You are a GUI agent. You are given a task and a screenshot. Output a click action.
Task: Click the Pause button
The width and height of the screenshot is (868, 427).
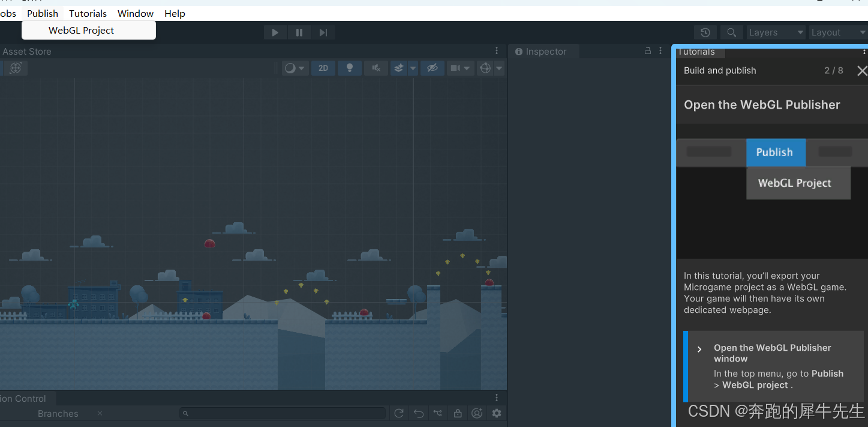299,32
